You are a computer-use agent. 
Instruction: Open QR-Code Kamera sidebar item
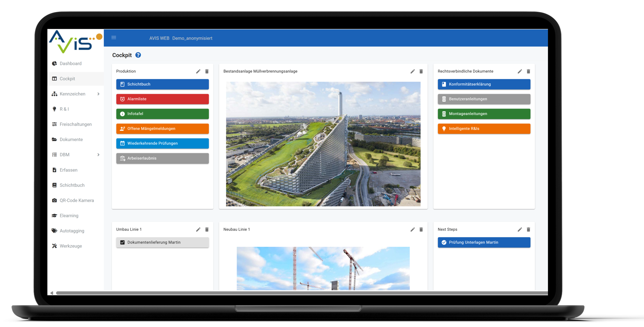click(x=76, y=201)
